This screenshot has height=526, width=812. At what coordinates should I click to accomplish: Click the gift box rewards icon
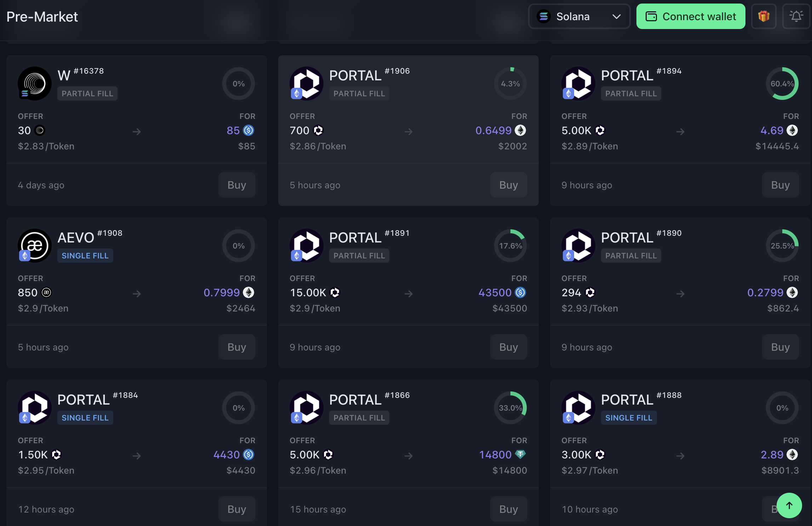(x=764, y=16)
